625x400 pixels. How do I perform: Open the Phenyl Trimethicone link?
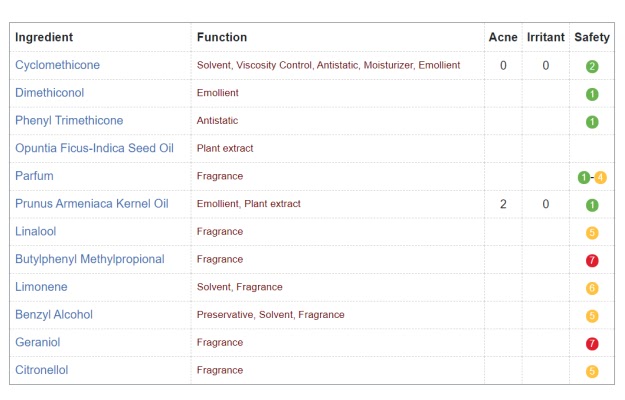pos(69,121)
